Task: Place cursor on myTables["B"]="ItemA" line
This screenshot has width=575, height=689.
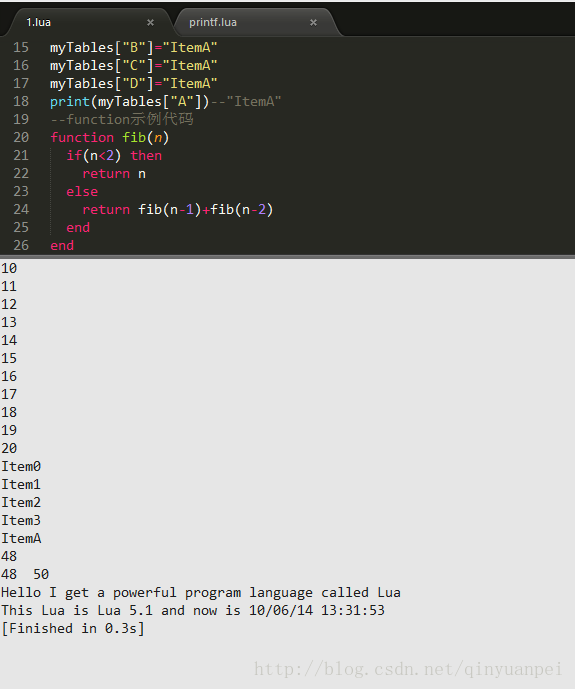Action: point(134,47)
